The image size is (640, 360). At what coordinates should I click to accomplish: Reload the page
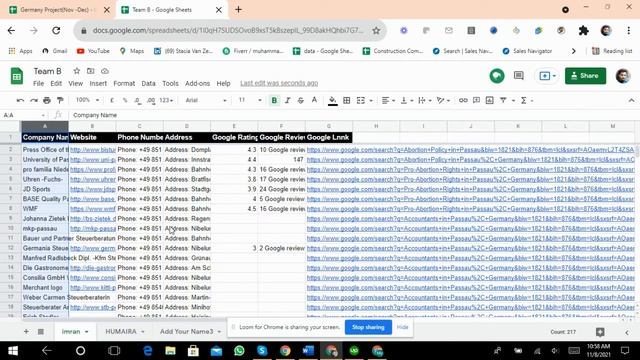pos(56,30)
